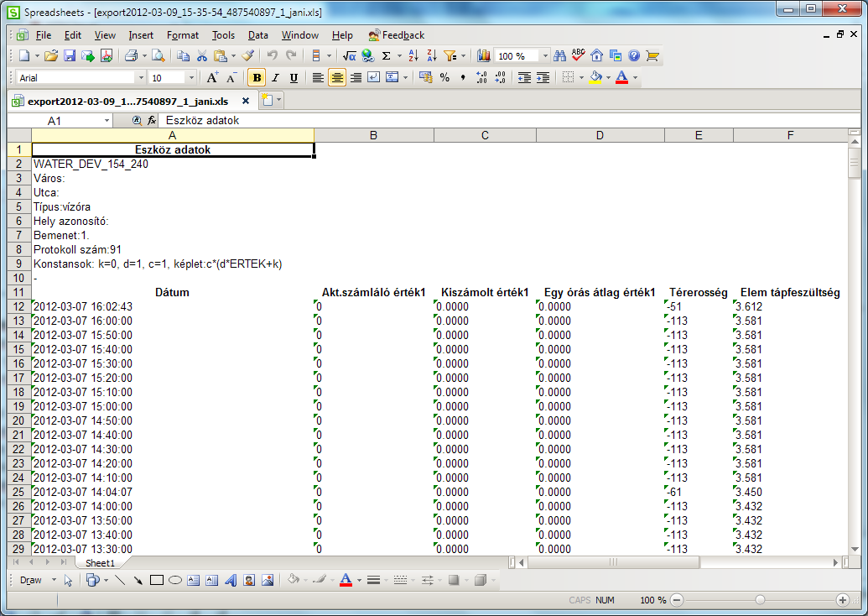
Task: Open Print Preview with magnifier page icon
Action: point(159,55)
